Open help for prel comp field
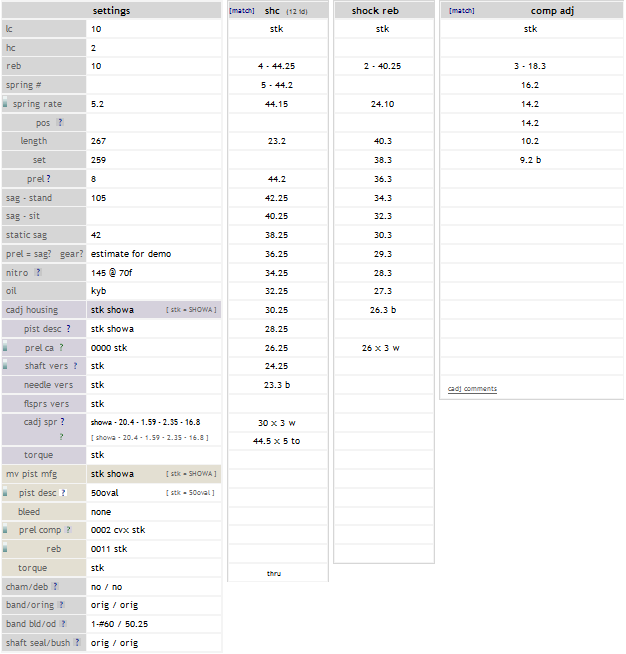Screen dimensions: 626x654 point(67,530)
